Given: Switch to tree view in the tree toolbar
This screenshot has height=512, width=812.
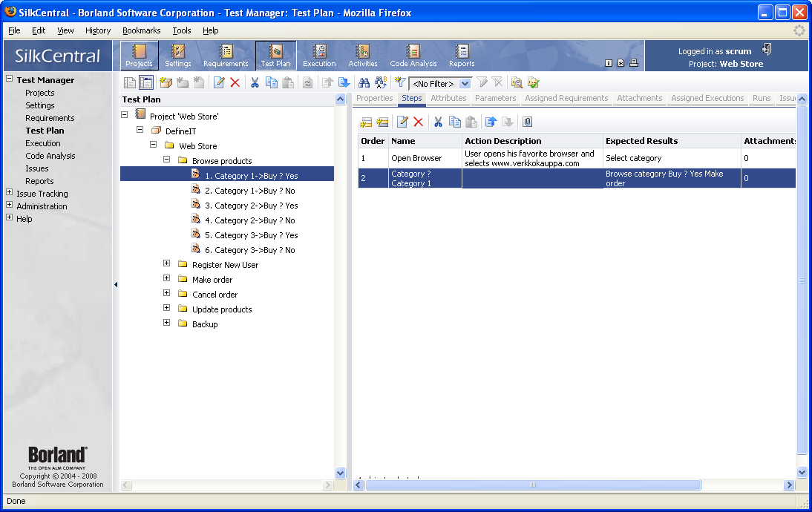Looking at the screenshot, I should 146,82.
